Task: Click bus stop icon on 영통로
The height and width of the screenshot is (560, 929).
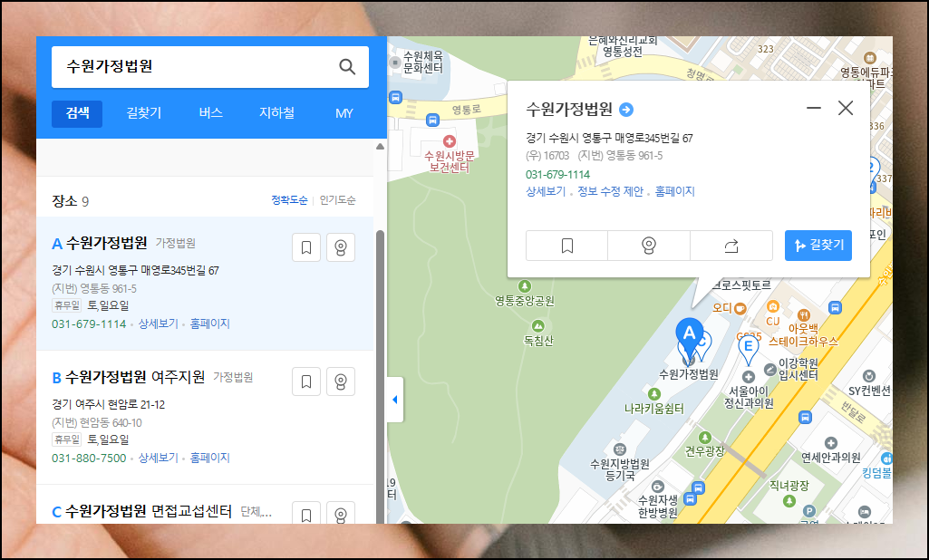Action: click(x=432, y=121)
